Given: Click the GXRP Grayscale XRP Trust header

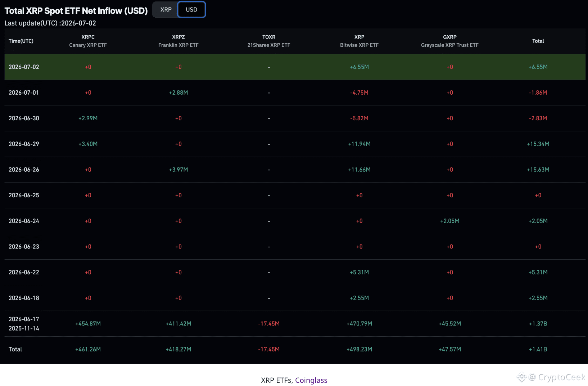Looking at the screenshot, I should coord(450,41).
